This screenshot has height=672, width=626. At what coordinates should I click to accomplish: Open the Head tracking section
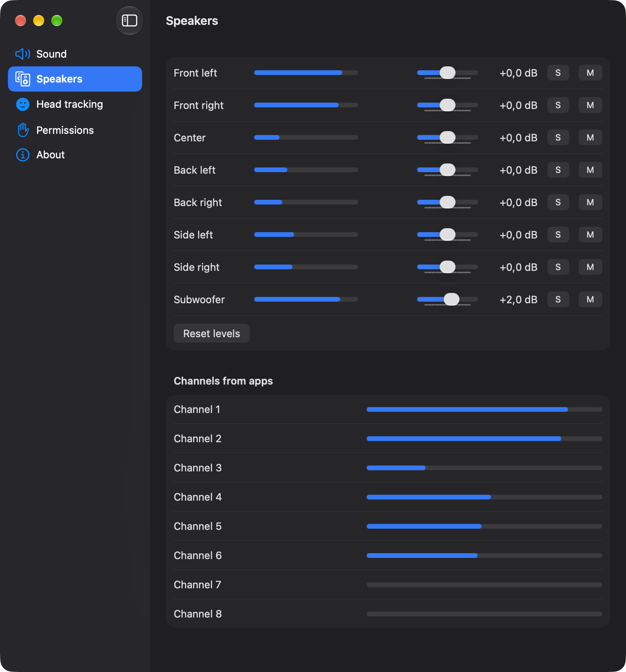[x=75, y=104]
